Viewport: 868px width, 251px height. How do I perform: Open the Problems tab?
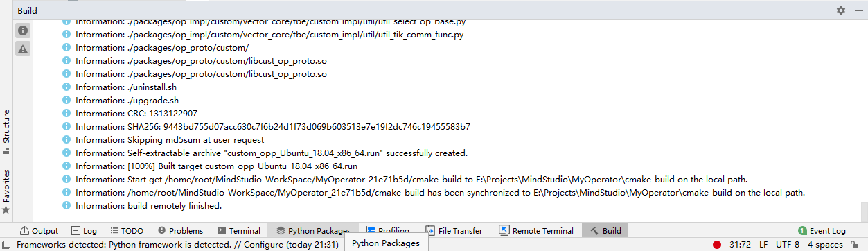[x=180, y=231]
